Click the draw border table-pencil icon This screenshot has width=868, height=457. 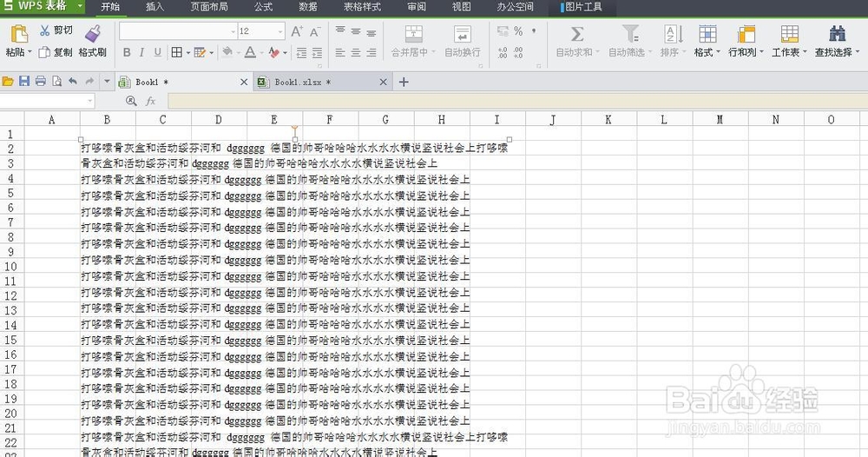[x=200, y=52]
